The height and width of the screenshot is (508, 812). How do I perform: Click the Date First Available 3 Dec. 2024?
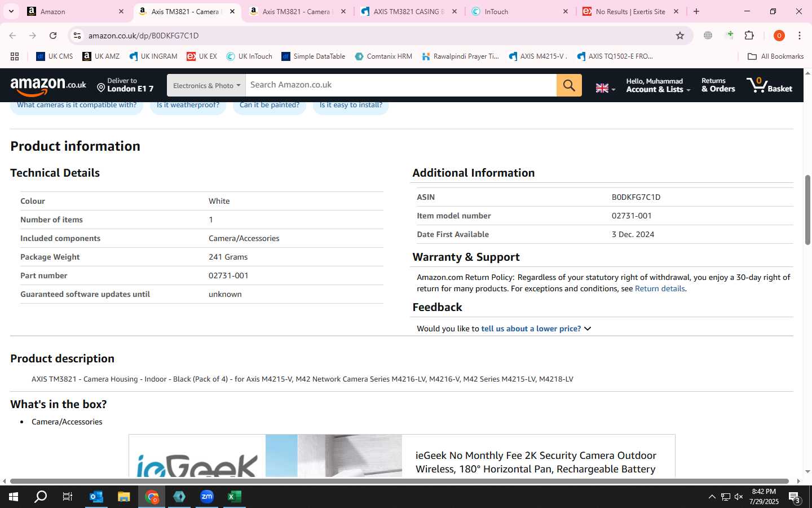633,234
